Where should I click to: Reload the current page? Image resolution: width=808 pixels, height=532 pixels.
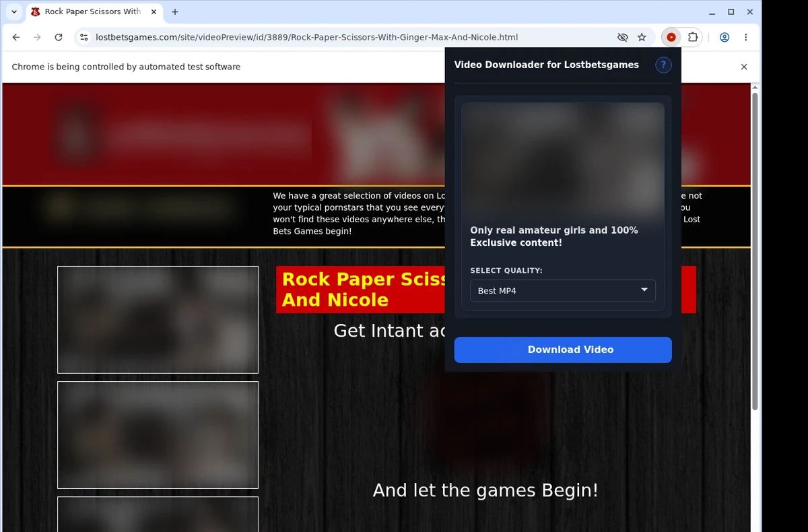[59, 37]
